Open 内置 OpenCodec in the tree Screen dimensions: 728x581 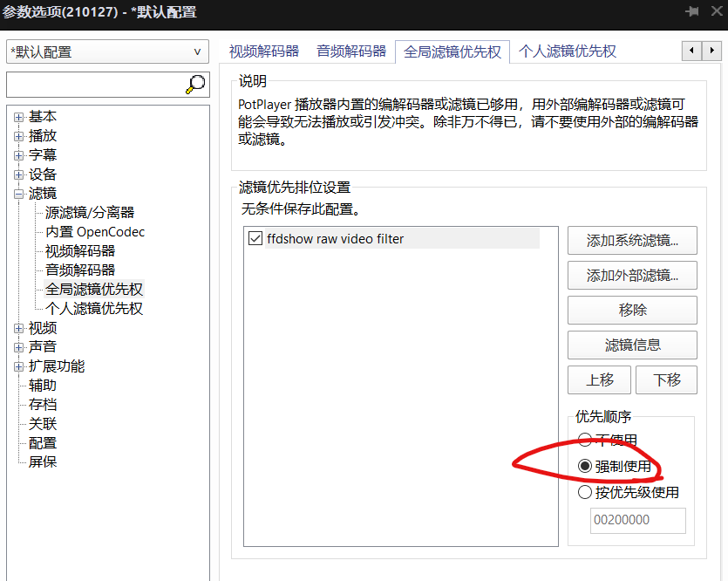(x=95, y=232)
